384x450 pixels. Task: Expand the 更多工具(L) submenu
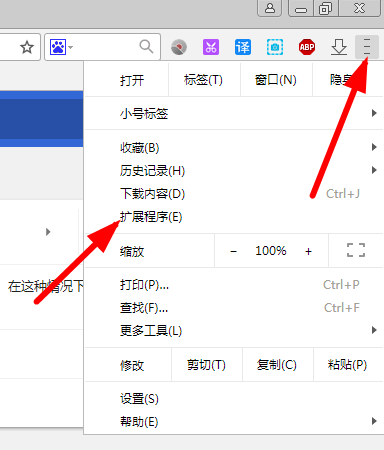[234, 330]
